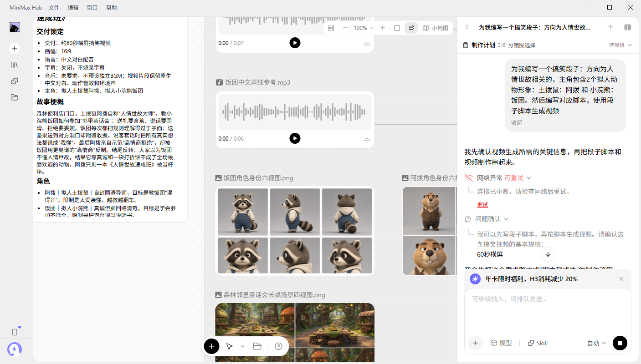
Task: Click the mobile device icon in the sidebar
Action: pos(15,332)
